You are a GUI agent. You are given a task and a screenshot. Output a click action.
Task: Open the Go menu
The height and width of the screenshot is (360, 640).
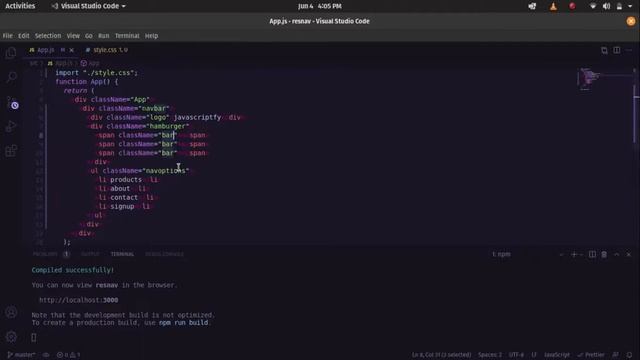click(89, 36)
